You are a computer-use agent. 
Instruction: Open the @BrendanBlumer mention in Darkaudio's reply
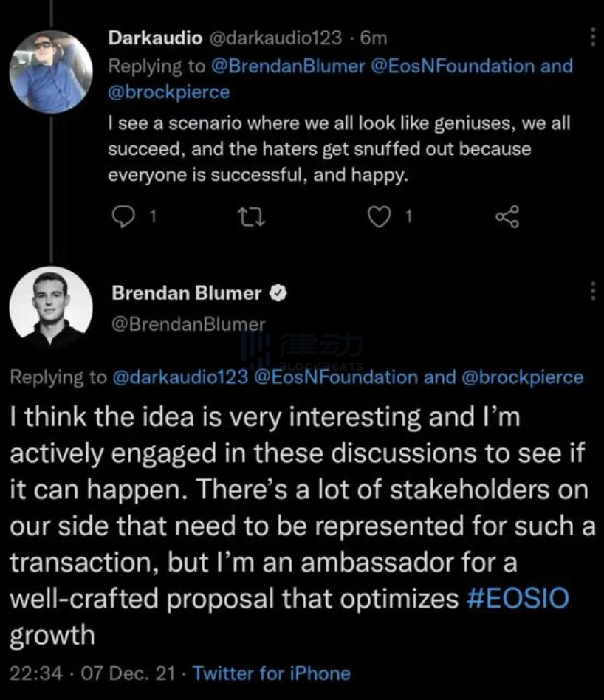point(288,66)
